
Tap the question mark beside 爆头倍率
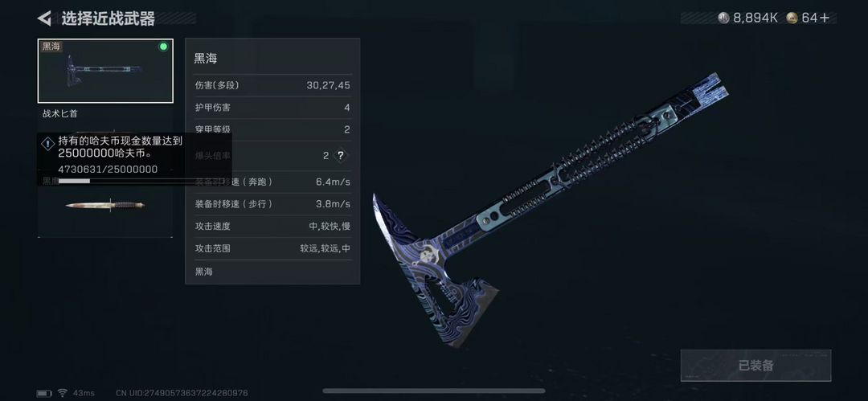pos(341,156)
